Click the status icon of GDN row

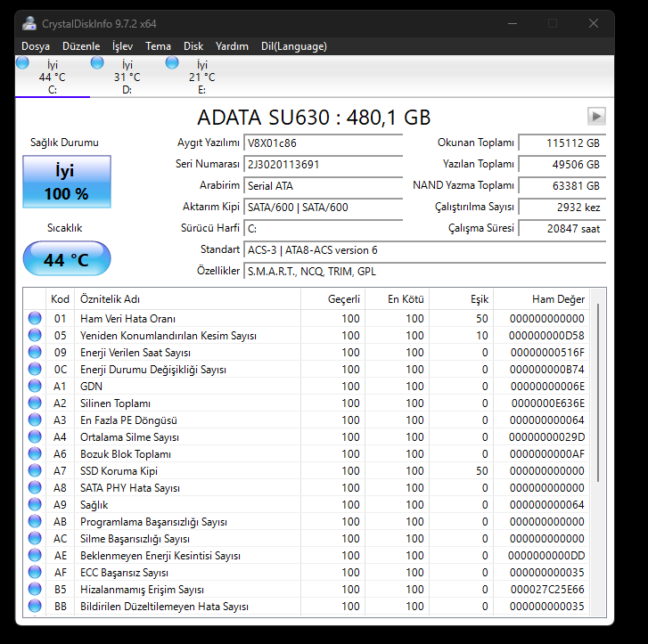point(35,386)
